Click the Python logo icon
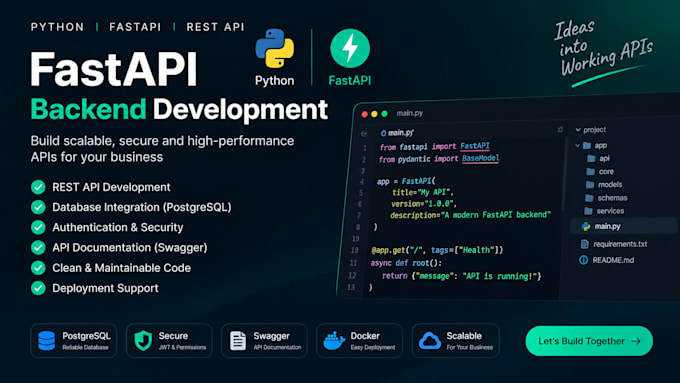The width and height of the screenshot is (680, 383). 275,48
